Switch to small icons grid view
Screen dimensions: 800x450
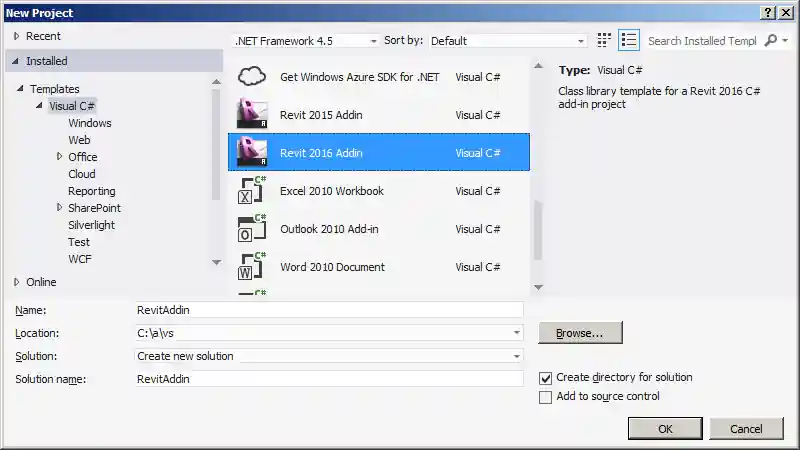(x=604, y=41)
